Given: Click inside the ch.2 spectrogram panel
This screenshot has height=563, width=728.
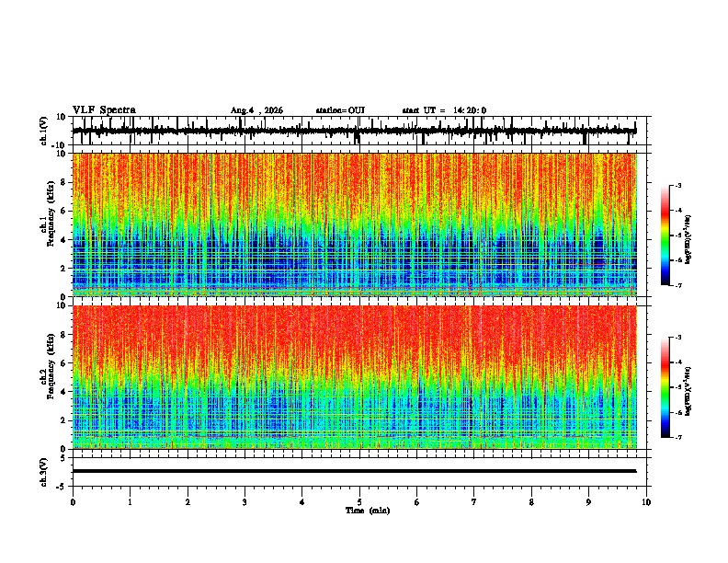Looking at the screenshot, I should (x=354, y=377).
